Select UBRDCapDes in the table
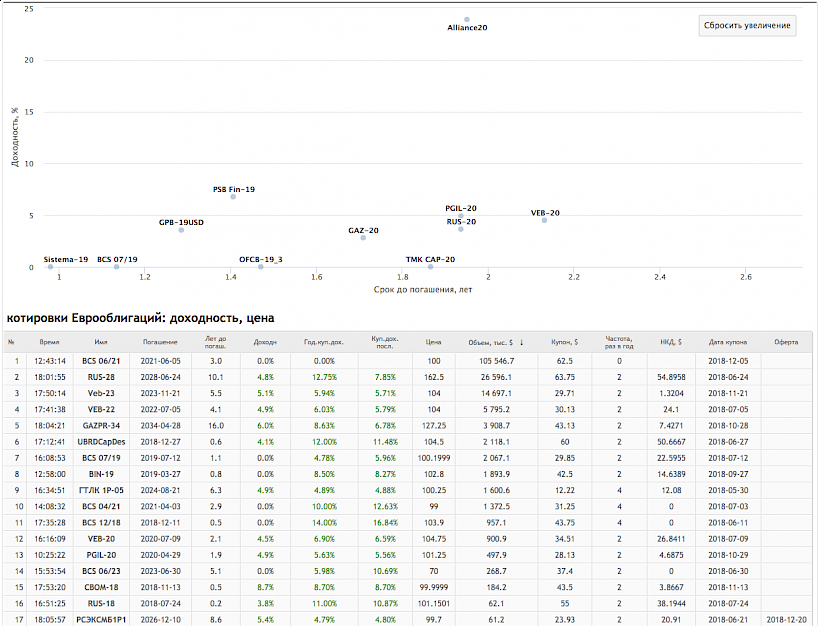 coord(101,442)
